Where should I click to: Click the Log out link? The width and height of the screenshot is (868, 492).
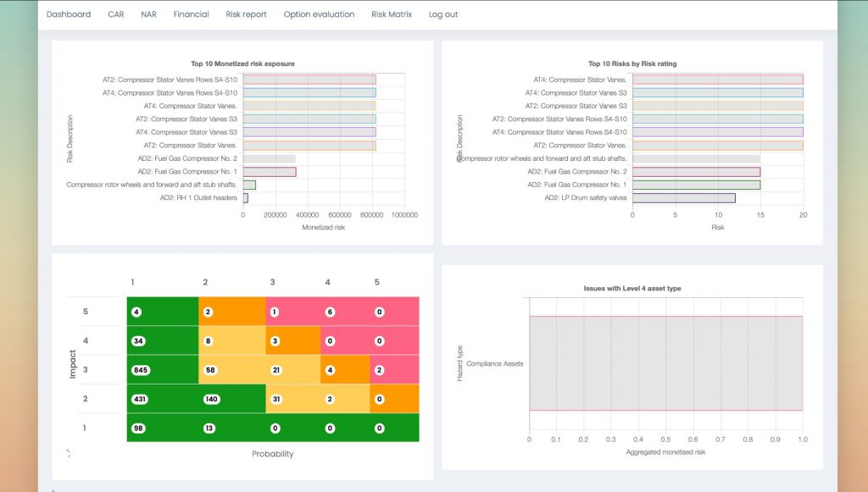(x=442, y=14)
